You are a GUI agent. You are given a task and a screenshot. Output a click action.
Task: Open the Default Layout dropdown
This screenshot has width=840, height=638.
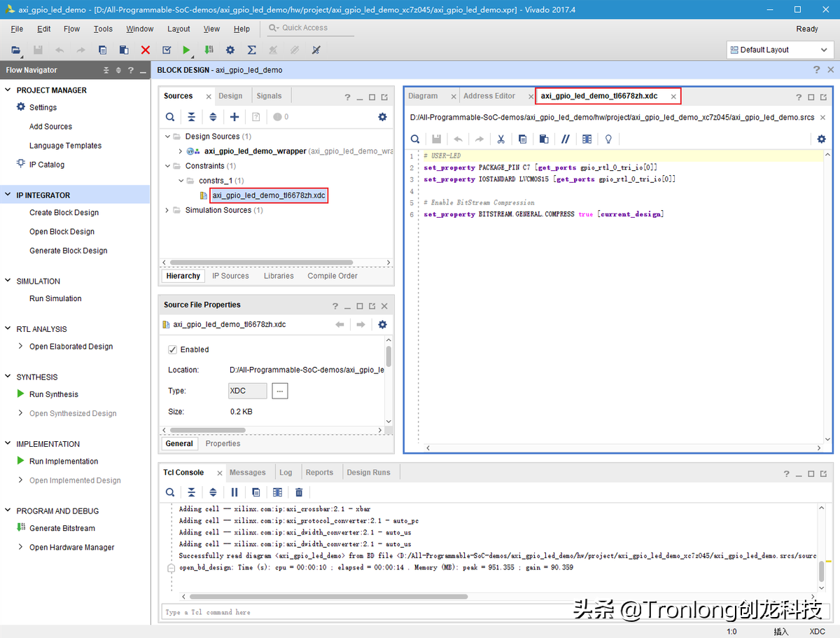[x=780, y=50]
